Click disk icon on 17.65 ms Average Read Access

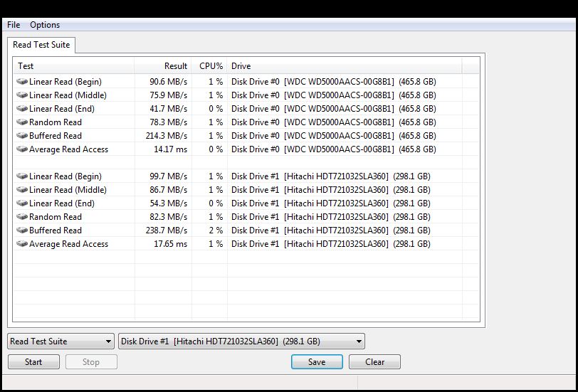pyautogui.click(x=21, y=244)
